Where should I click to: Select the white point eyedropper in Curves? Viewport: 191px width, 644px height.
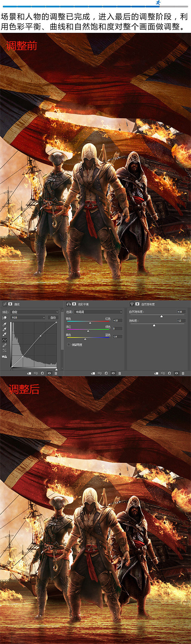5,334
